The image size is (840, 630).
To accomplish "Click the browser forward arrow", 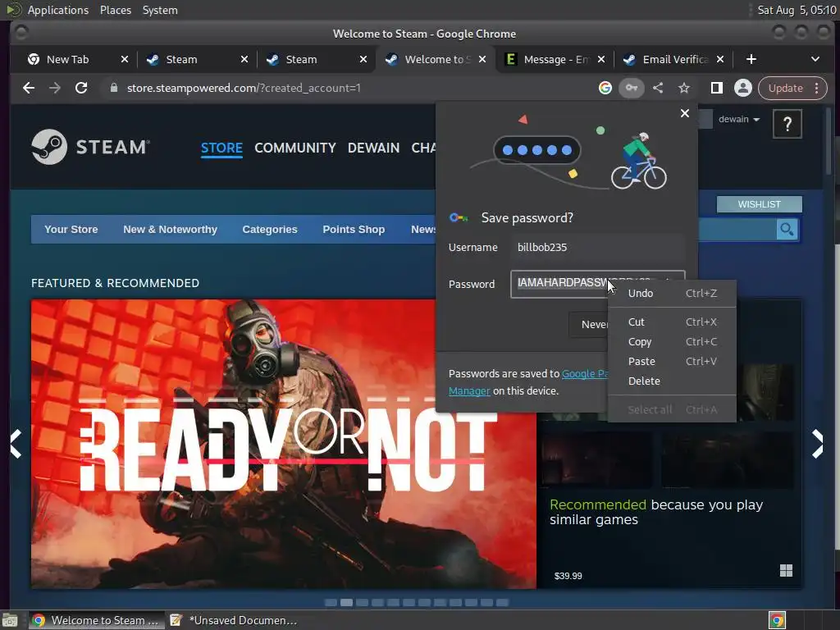I will (55, 88).
